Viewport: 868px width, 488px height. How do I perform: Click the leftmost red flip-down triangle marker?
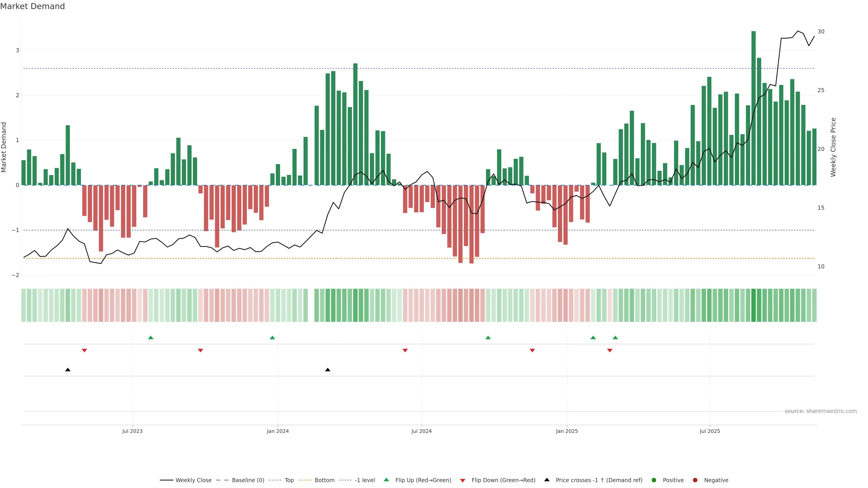point(84,351)
